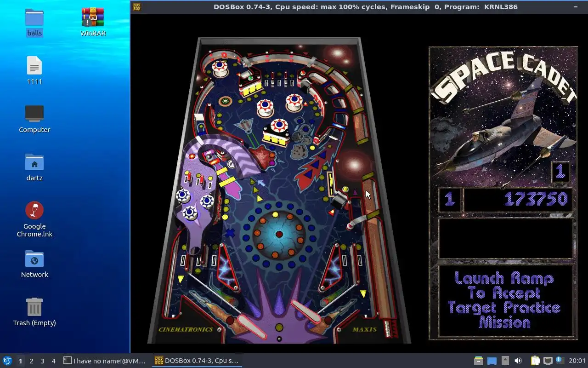
Task: Click the blue desktop tray icon
Action: pos(492,361)
